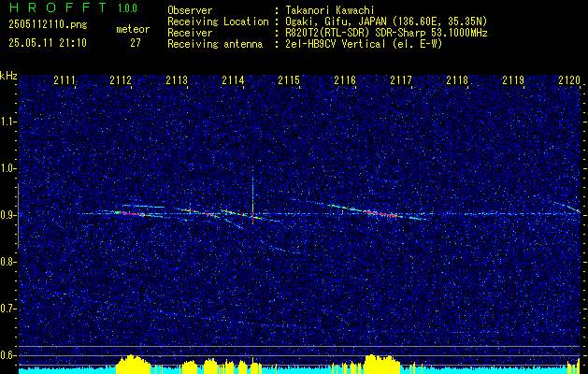
Task: Click the 2113 time marker
Action: pos(177,80)
